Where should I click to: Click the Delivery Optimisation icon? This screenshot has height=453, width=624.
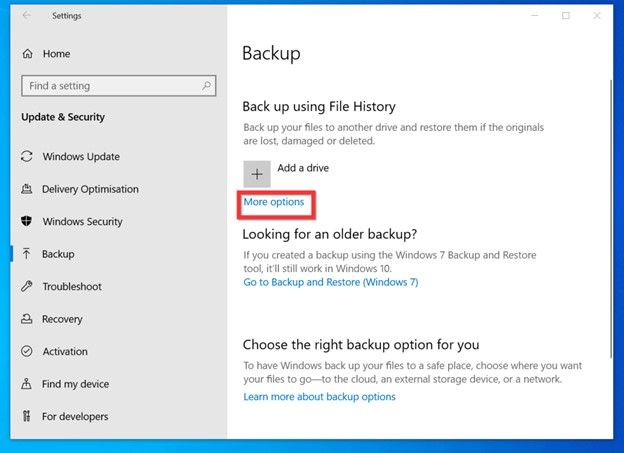(x=27, y=190)
